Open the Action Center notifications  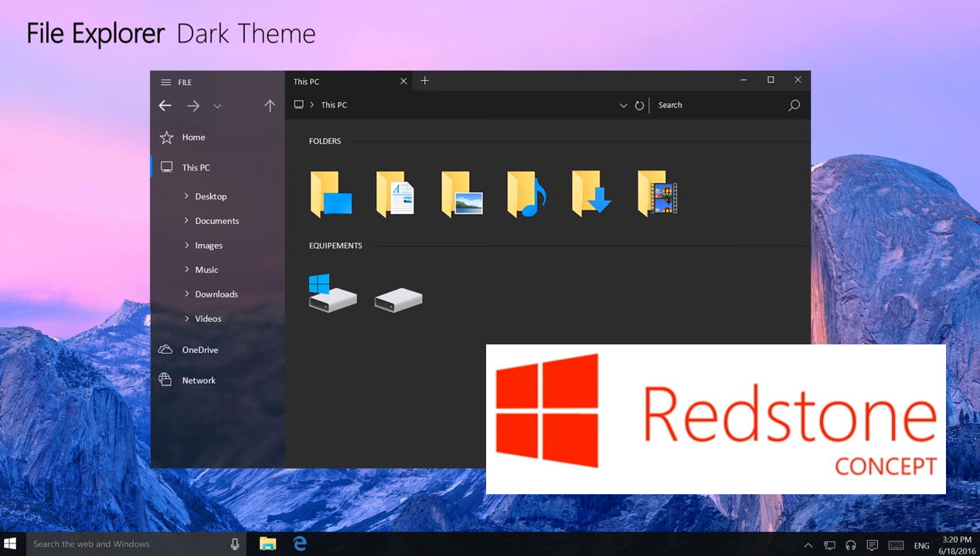pos(872,545)
